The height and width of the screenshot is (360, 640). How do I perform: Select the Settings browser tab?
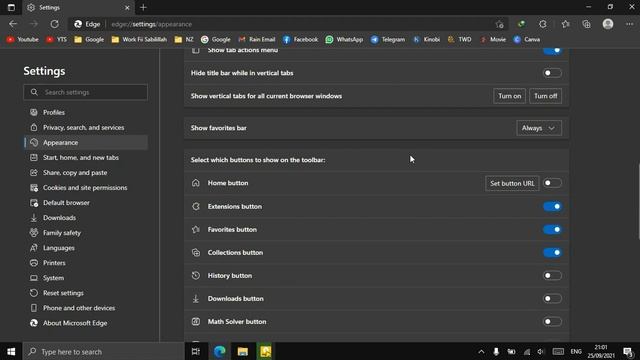[x=78, y=7]
